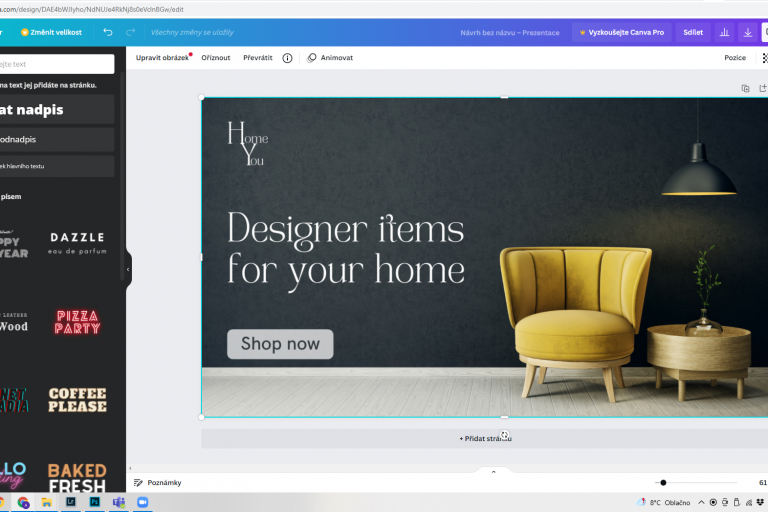Click the Sdílet share button
Image resolution: width=768 pixels, height=512 pixels.
click(x=693, y=32)
